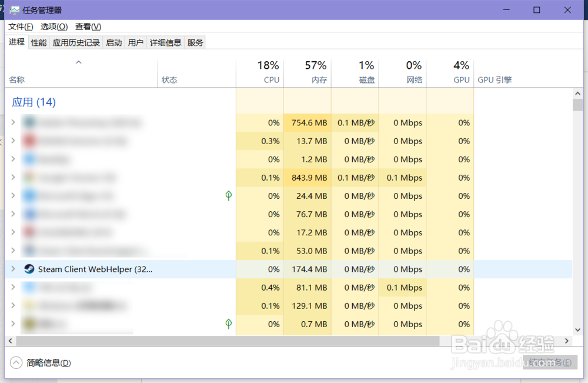Switch to the 详细信息 tab
Image resolution: width=588 pixels, height=383 pixels.
pyautogui.click(x=165, y=43)
